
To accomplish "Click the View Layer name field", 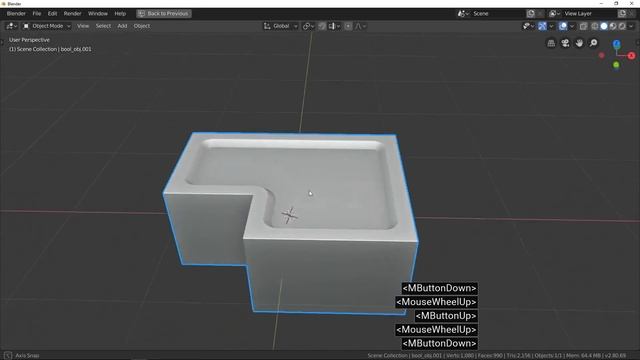I will click(x=589, y=13).
